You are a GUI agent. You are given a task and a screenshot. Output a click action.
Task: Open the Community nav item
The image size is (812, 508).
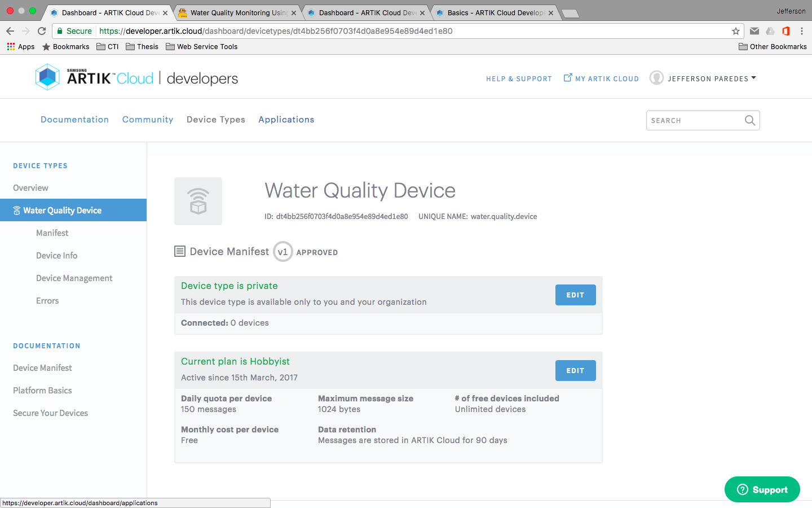(148, 120)
